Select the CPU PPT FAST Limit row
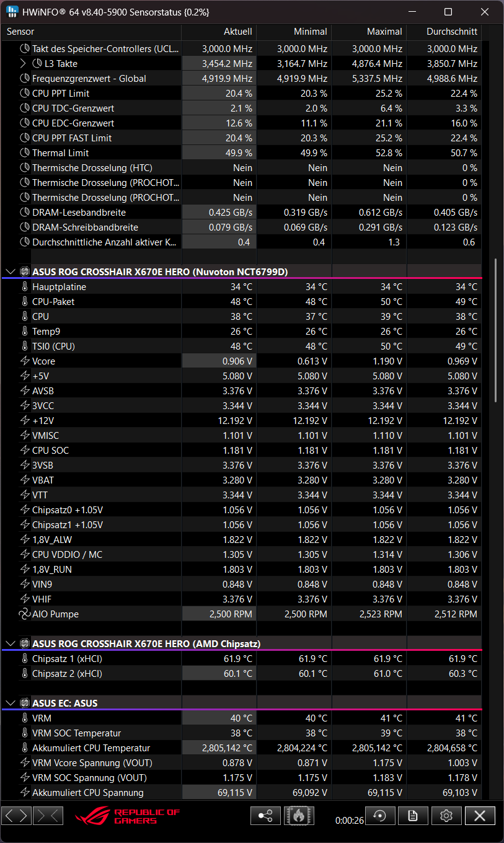Viewport: 504px width, 843px height. pyautogui.click(x=242, y=138)
